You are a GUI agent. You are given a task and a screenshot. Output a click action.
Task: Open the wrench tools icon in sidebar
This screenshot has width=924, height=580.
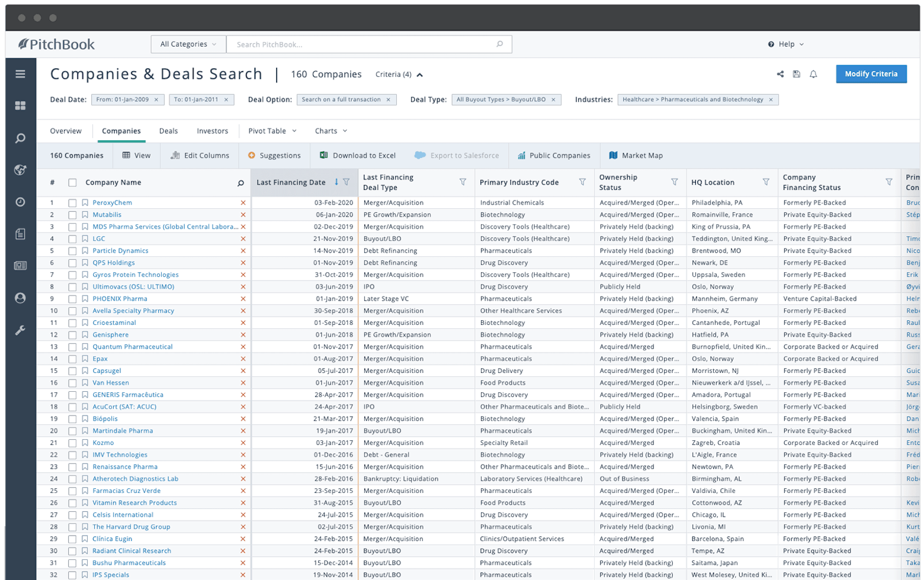pos(20,331)
